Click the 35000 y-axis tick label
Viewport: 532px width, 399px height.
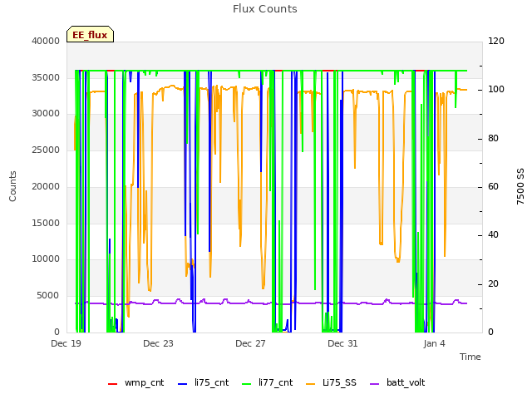(x=46, y=77)
